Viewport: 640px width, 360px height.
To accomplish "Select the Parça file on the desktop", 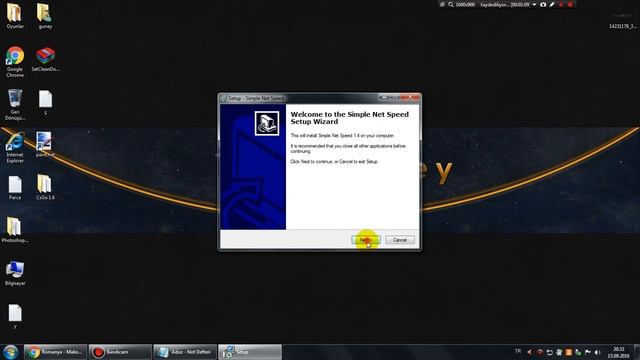I will tap(15, 188).
